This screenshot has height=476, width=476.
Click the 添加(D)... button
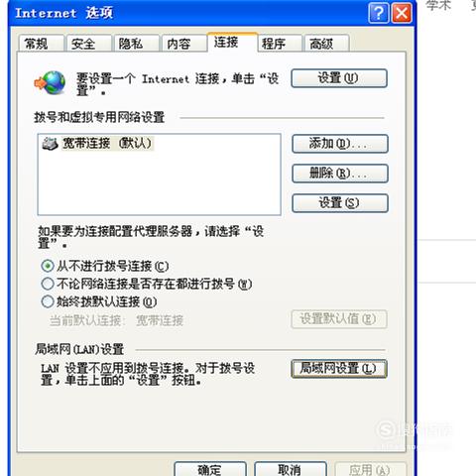[340, 144]
